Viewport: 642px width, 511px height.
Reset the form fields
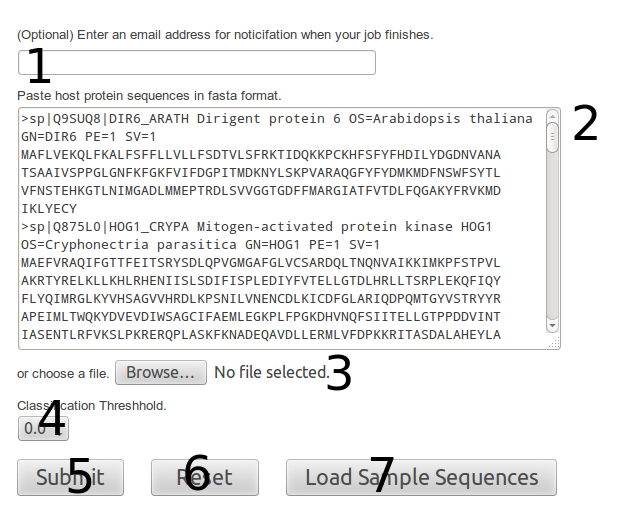(205, 477)
